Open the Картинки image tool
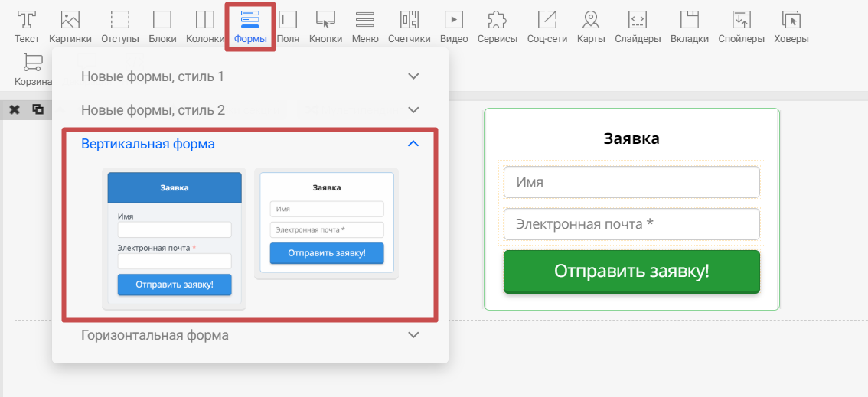Screen dimensions: 868x397 click(70, 21)
